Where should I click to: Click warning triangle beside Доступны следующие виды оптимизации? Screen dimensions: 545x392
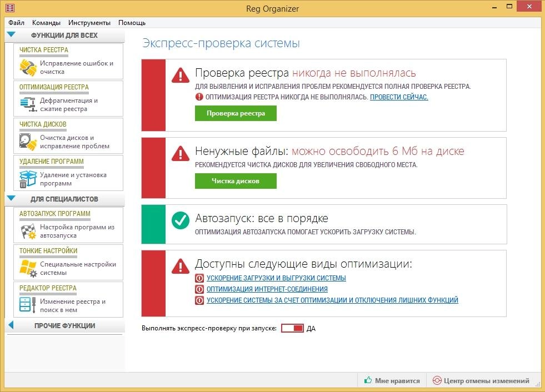(x=181, y=266)
